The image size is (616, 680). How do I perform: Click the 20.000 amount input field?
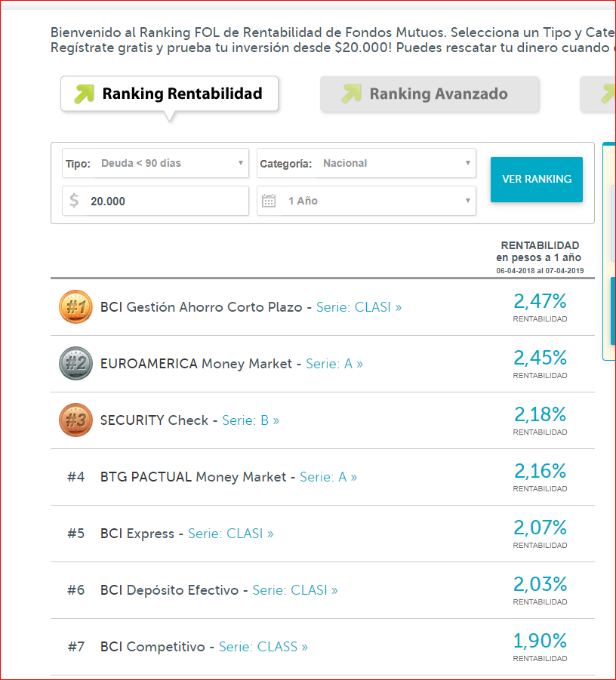pyautogui.click(x=166, y=202)
